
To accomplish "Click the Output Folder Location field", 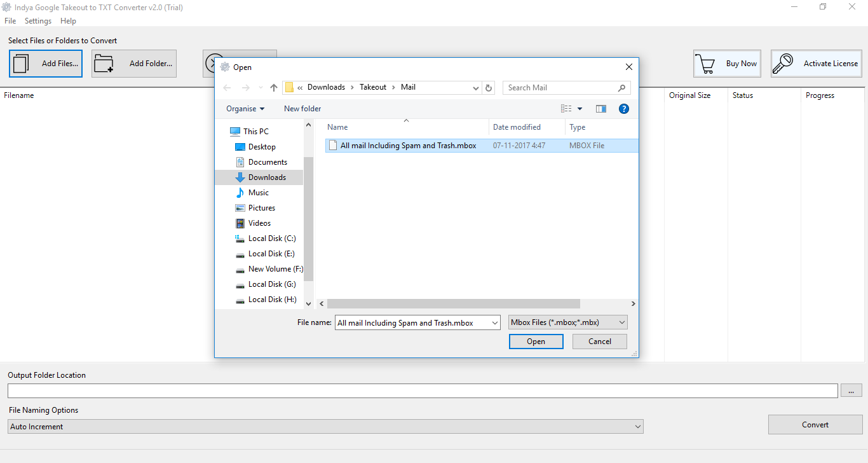I will pos(423,390).
